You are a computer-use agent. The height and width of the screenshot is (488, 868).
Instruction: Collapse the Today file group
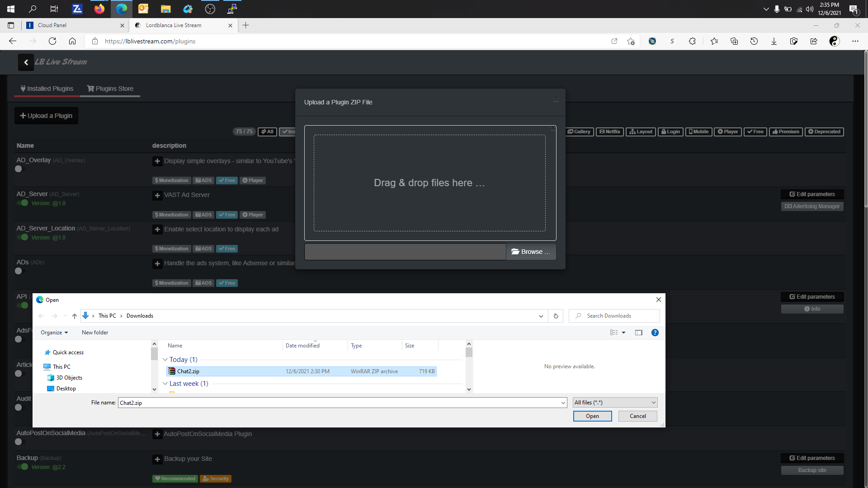(x=165, y=360)
